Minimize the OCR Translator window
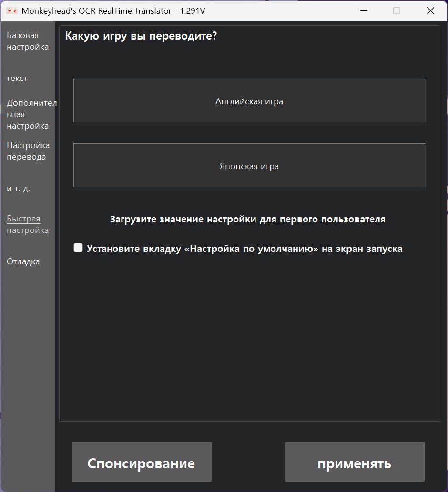 364,10
